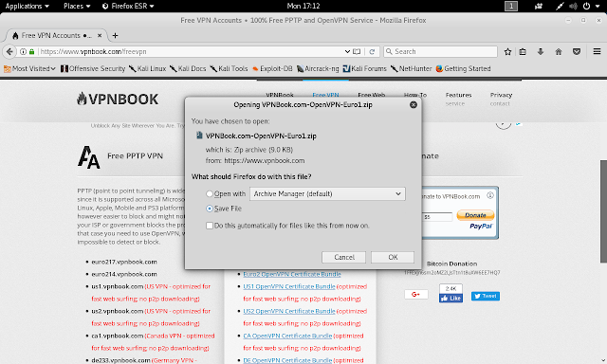Click the pen tool icon in top panel
This screenshot has height=364, width=607.
tap(560, 6)
